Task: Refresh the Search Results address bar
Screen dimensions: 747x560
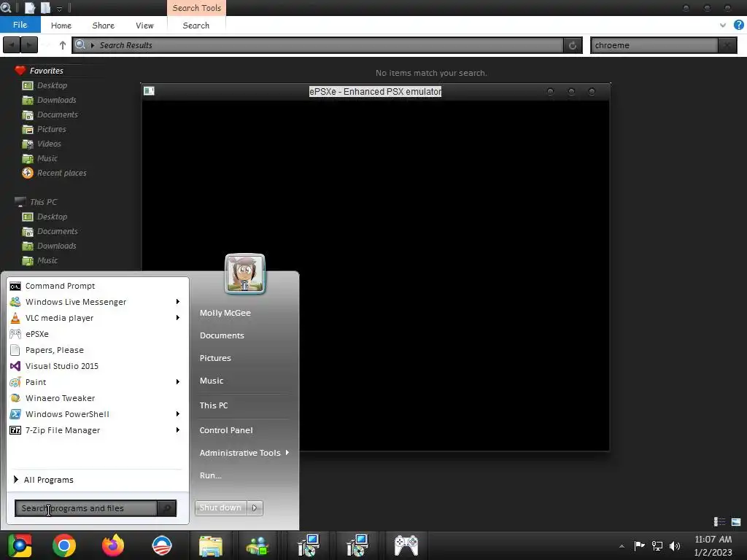Action: [573, 45]
